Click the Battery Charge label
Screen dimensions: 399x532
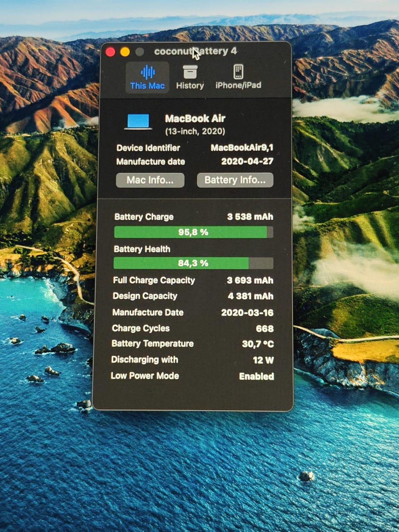click(144, 217)
